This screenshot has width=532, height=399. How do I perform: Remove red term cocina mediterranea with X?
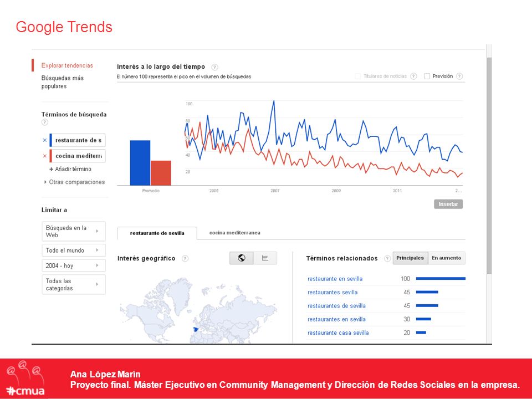[x=45, y=156]
